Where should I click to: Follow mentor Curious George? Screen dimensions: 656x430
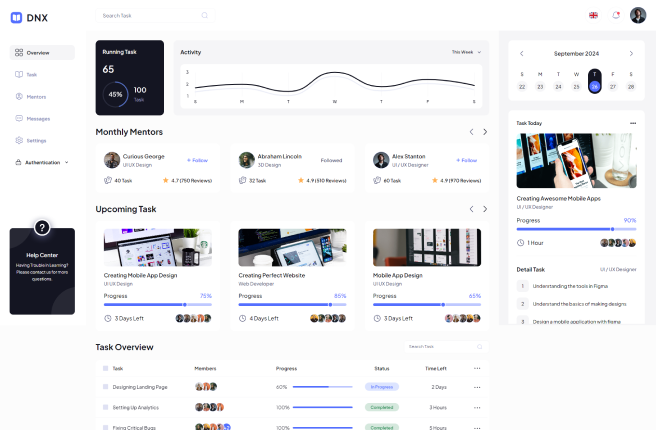(197, 160)
